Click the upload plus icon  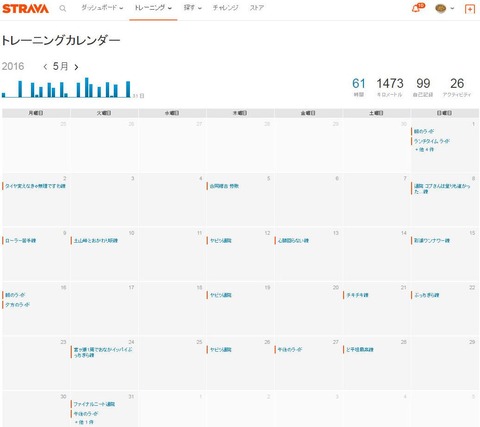pyautogui.click(x=470, y=9)
